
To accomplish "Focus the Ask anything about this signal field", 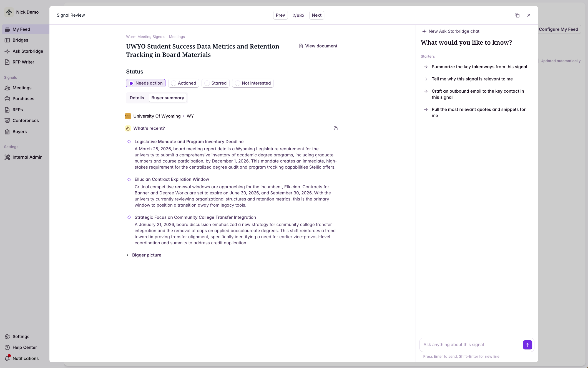I will coord(471,345).
